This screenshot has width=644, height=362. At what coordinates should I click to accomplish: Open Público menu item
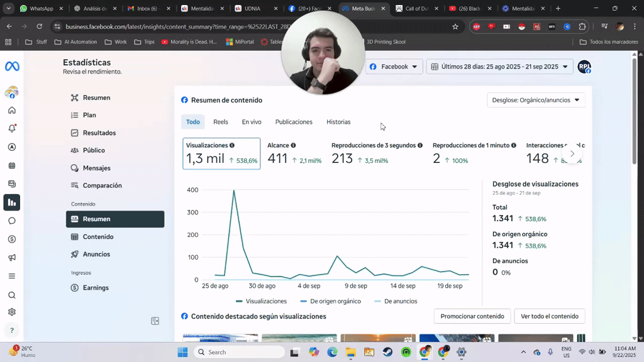pyautogui.click(x=115, y=150)
